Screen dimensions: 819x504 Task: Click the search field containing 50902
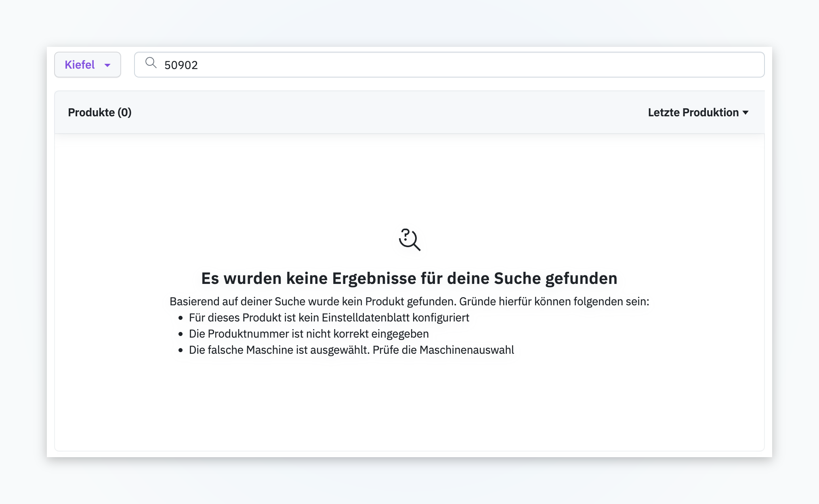point(449,65)
